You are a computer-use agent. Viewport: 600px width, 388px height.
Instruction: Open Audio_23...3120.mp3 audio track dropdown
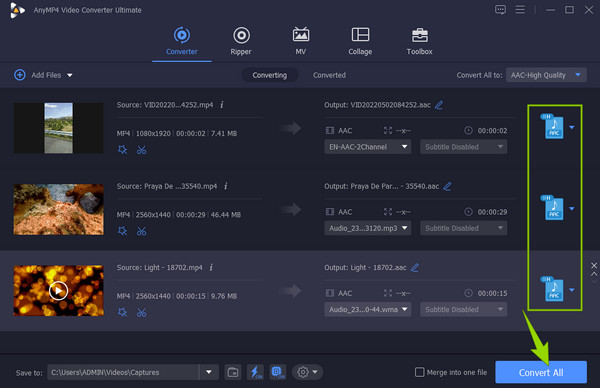click(368, 228)
